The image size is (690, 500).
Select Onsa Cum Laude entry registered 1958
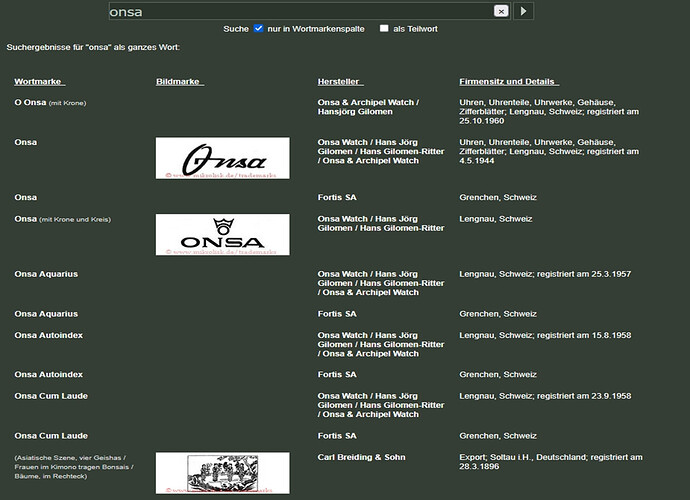point(51,396)
